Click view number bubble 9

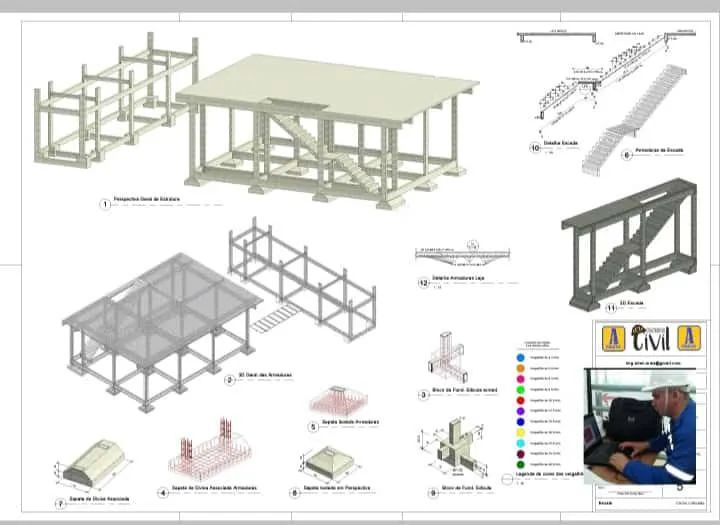[433, 493]
